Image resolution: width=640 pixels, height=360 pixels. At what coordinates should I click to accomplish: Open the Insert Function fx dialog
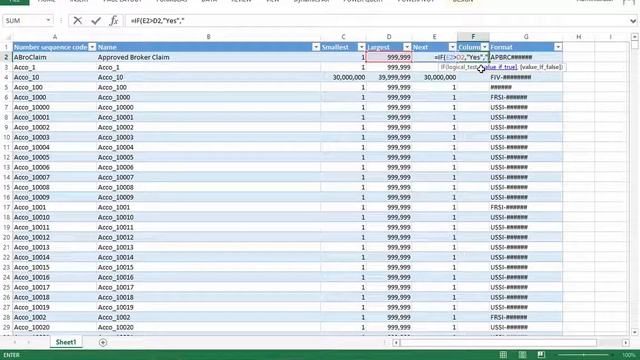tap(114, 20)
